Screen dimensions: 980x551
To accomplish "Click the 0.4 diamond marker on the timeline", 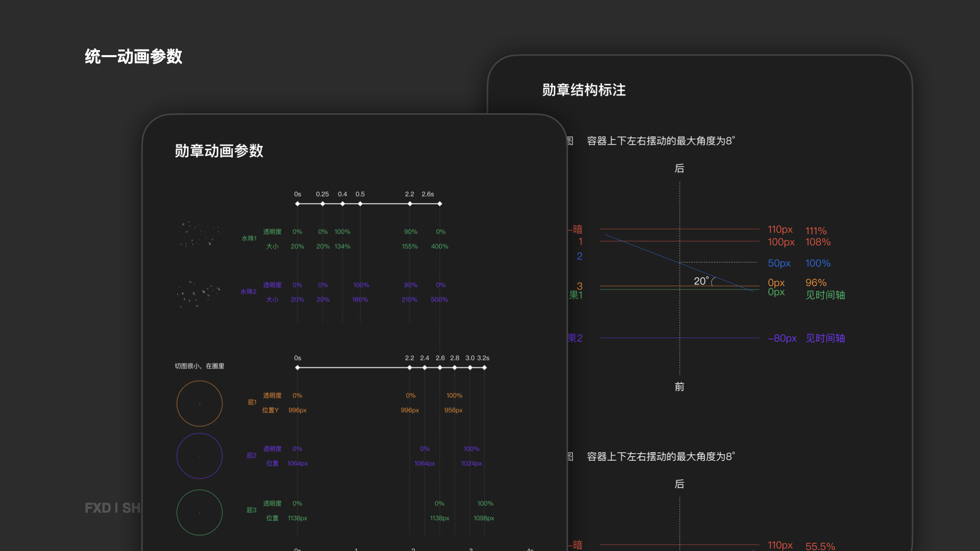I will coord(342,204).
